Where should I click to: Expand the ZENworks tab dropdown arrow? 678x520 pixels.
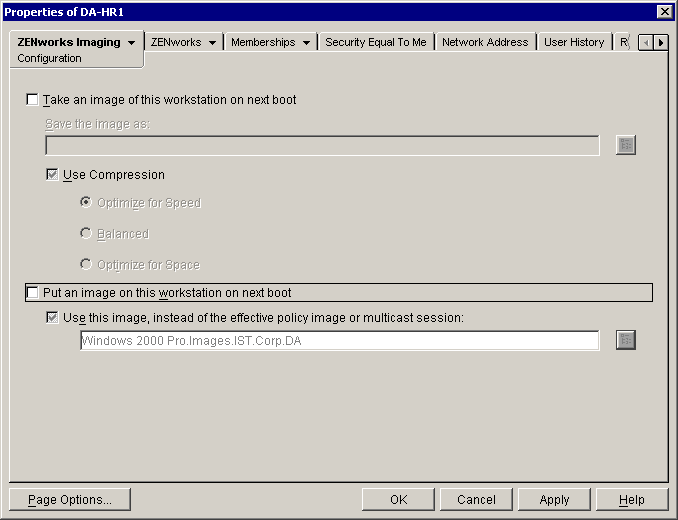coord(212,43)
